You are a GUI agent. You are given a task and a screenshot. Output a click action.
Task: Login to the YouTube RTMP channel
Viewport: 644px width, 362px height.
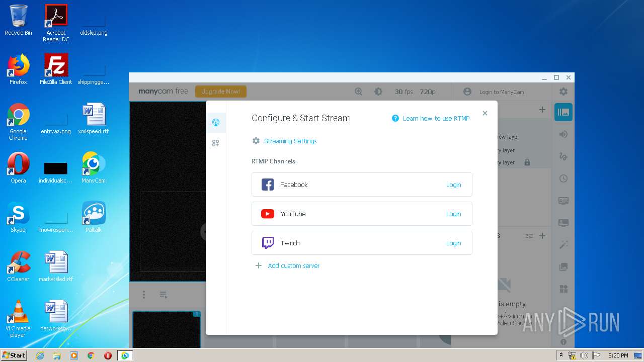453,214
